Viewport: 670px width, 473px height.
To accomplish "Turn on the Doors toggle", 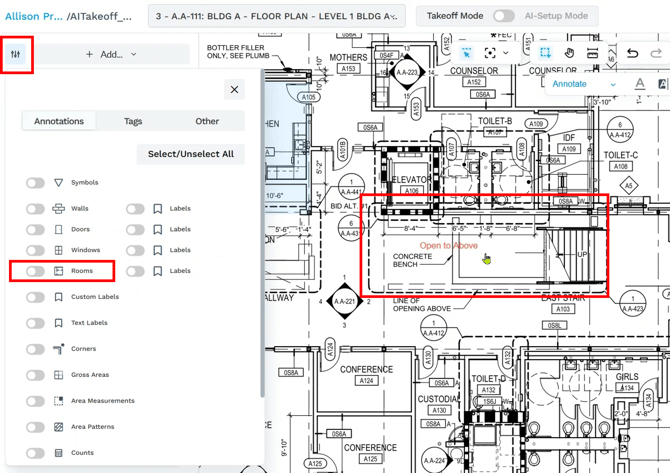I will 35,229.
